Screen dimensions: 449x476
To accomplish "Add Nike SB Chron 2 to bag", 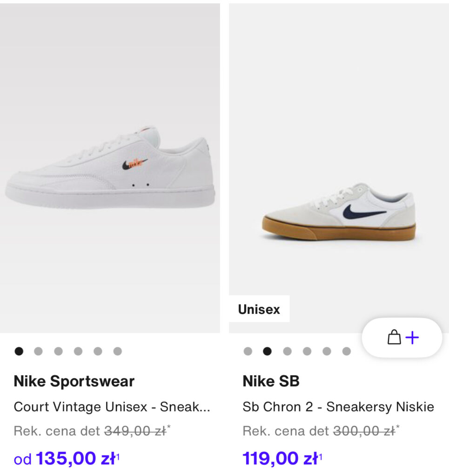I will pos(402,337).
